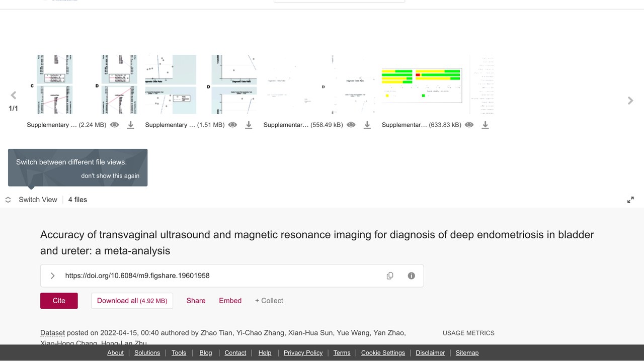
Task: Open Cookie Settings footer link
Action: (383, 353)
